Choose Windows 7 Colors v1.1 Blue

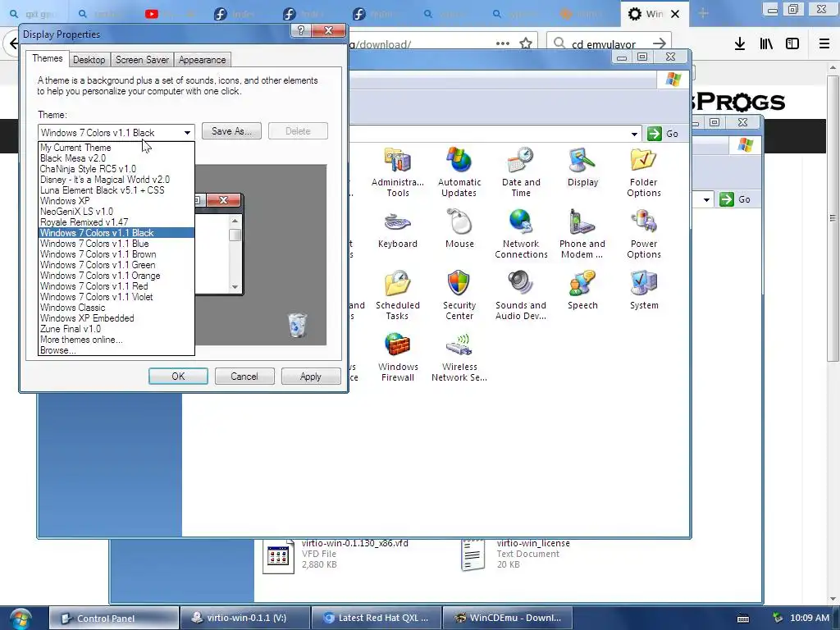coord(116,244)
